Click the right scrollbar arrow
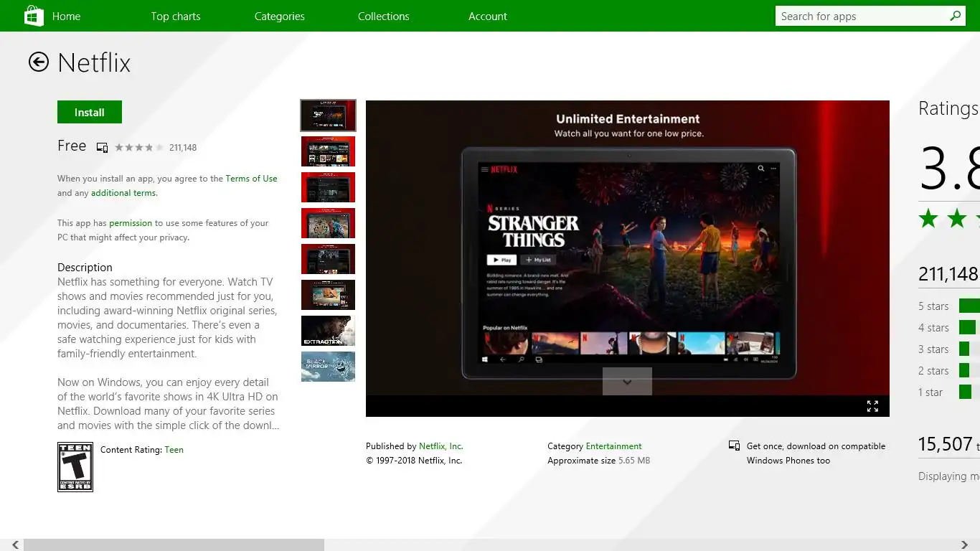Screen dimensions: 980x551 pyautogui.click(x=965, y=545)
